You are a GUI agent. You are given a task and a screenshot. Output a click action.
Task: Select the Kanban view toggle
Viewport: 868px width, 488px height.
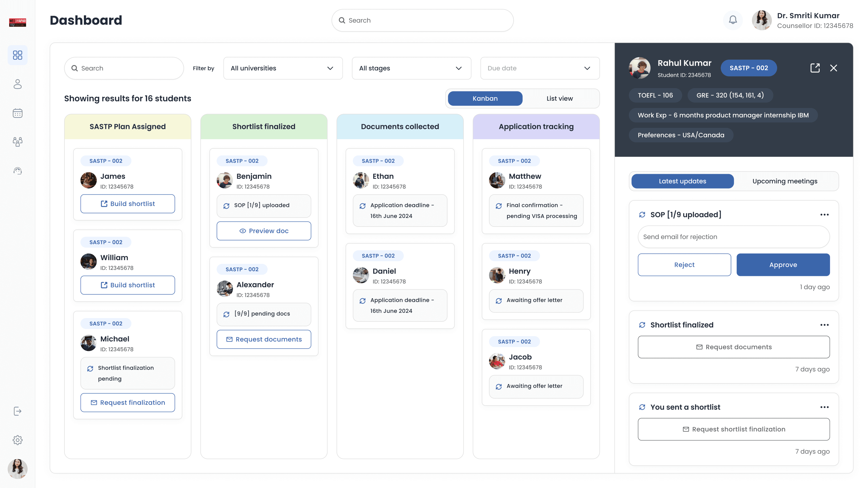[485, 98]
